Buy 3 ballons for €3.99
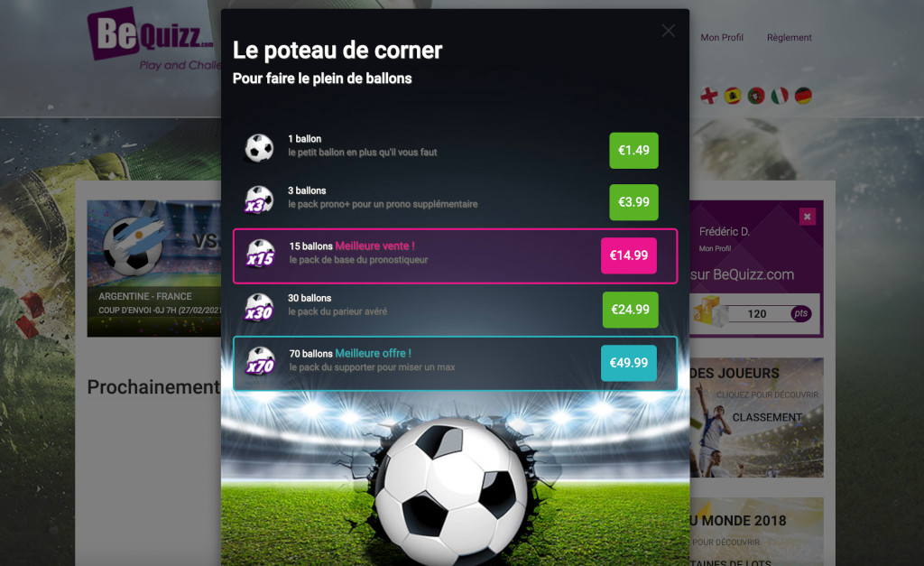The width and height of the screenshot is (924, 566). click(633, 202)
